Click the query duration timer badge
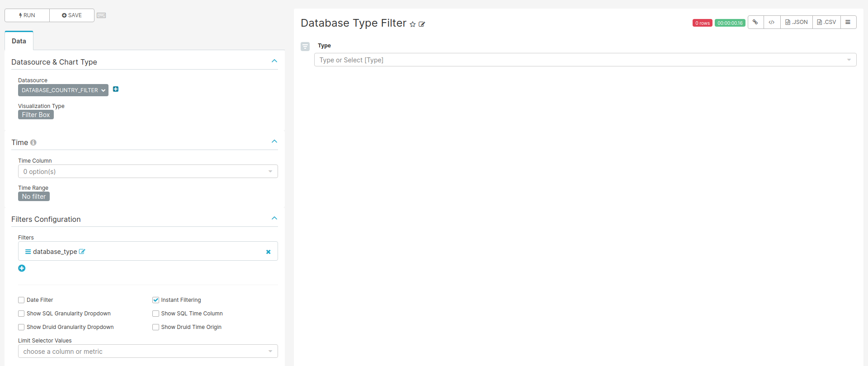 tap(730, 23)
